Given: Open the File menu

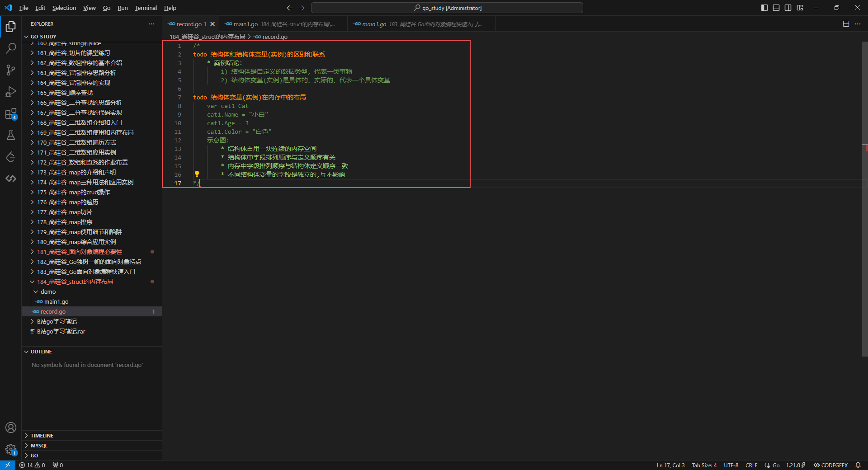Looking at the screenshot, I should coord(24,8).
